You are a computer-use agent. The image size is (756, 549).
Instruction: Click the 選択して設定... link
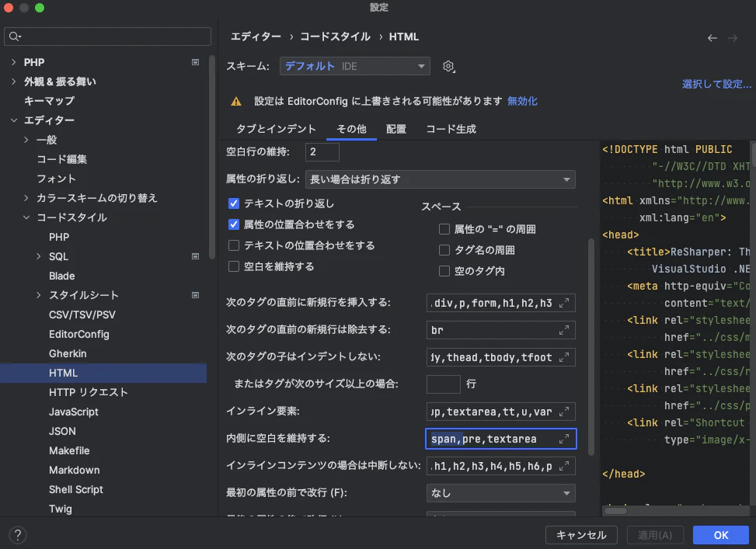click(716, 85)
